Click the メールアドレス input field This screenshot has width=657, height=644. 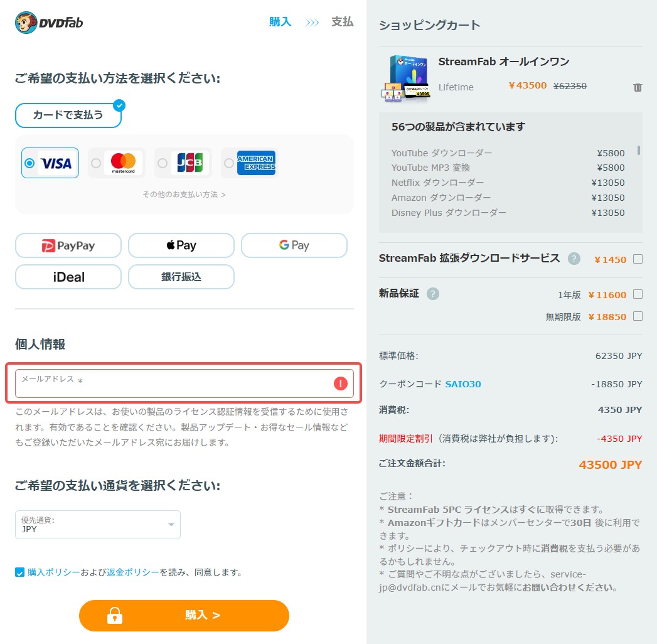coord(184,383)
